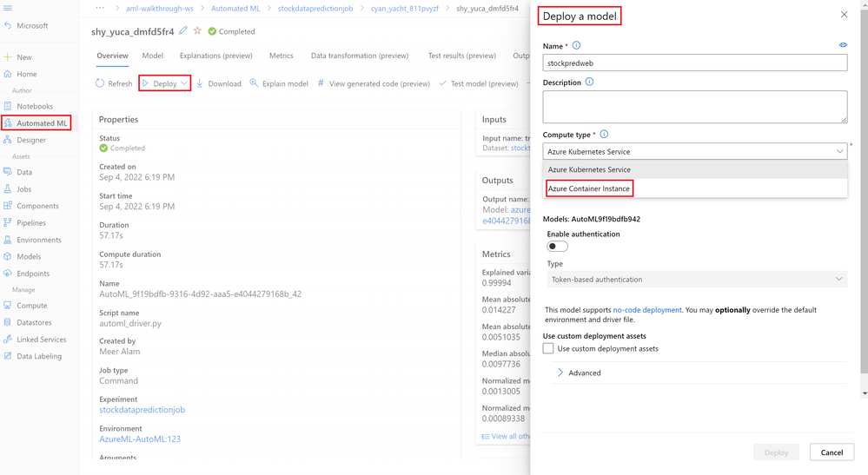Click the info icon next to Name
The image size is (868, 475).
point(576,45)
